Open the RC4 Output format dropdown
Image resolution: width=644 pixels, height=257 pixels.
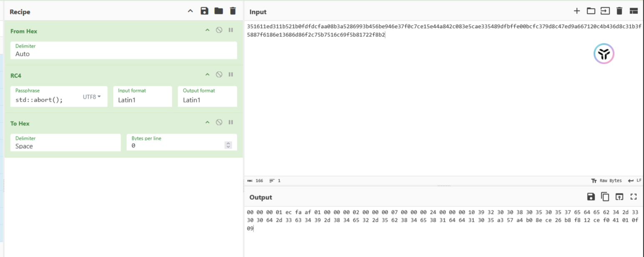[x=207, y=100]
